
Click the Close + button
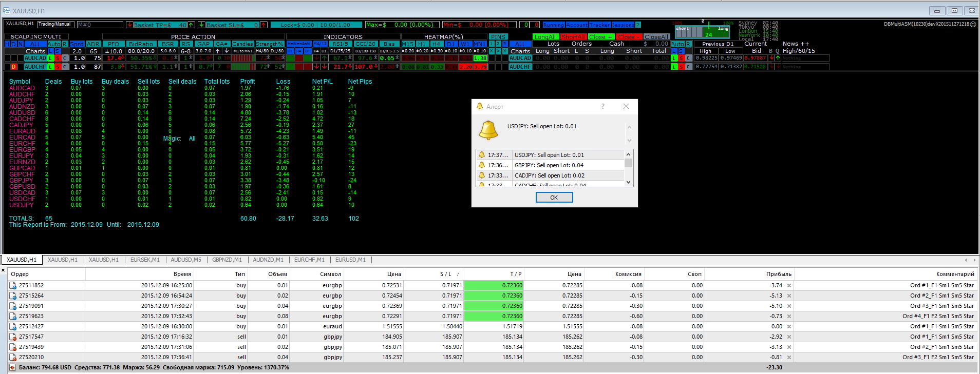601,37
